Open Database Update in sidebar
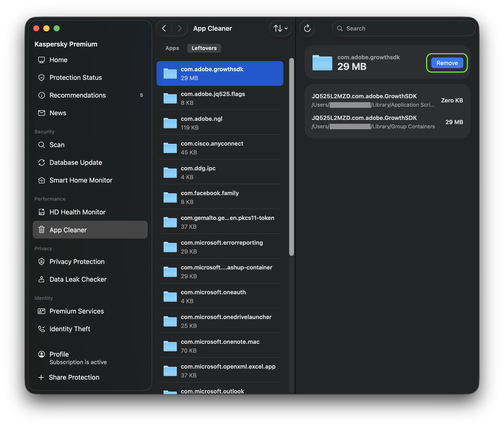This screenshot has height=427, width=504. 90,162
